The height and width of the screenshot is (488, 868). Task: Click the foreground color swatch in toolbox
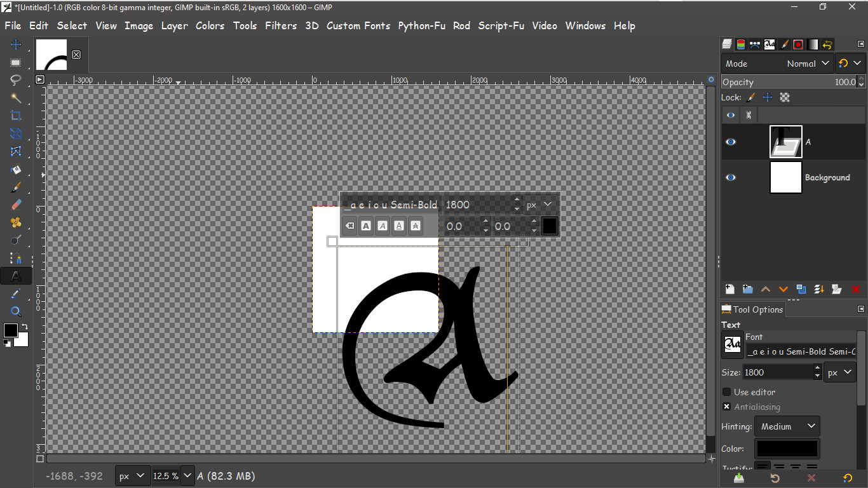[11, 330]
